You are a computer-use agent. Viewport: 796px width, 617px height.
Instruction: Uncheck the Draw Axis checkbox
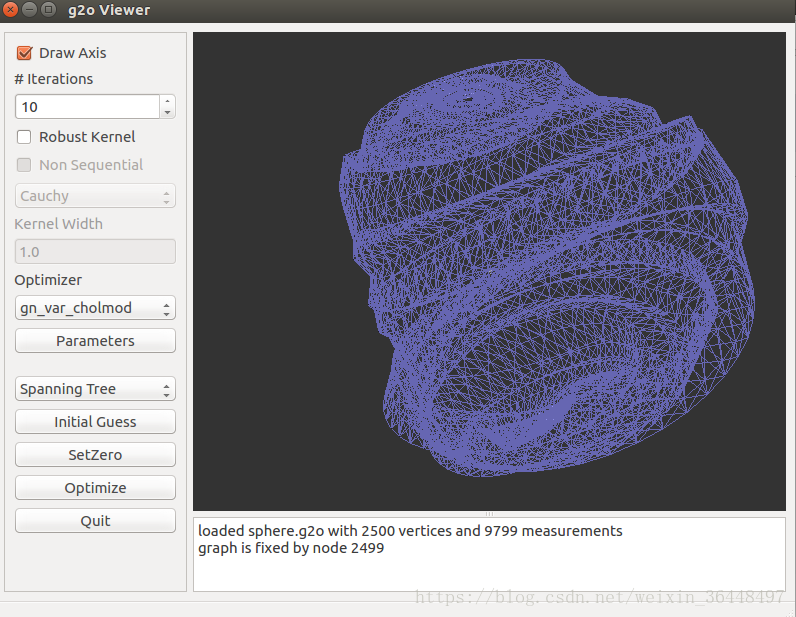click(24, 53)
